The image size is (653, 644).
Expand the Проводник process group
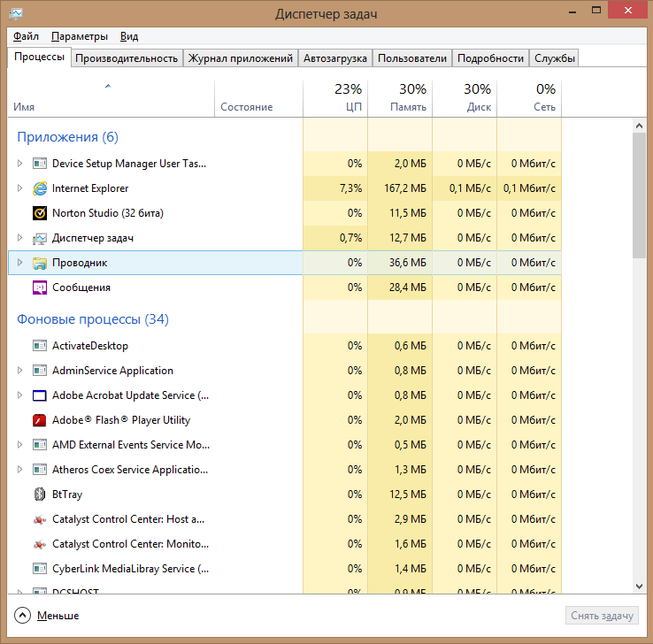click(19, 263)
